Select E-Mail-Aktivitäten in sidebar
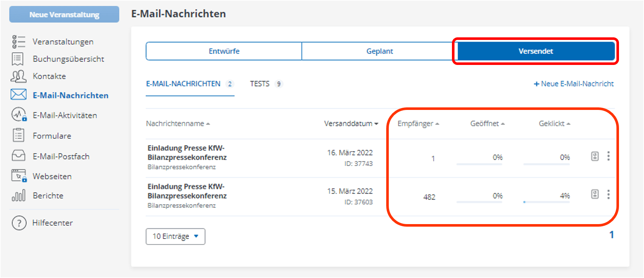Image resolution: width=644 pixels, height=278 pixels. tap(65, 115)
